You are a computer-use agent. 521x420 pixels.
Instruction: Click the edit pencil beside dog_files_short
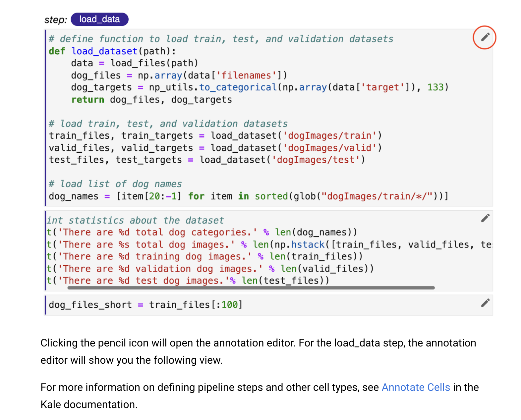485,303
